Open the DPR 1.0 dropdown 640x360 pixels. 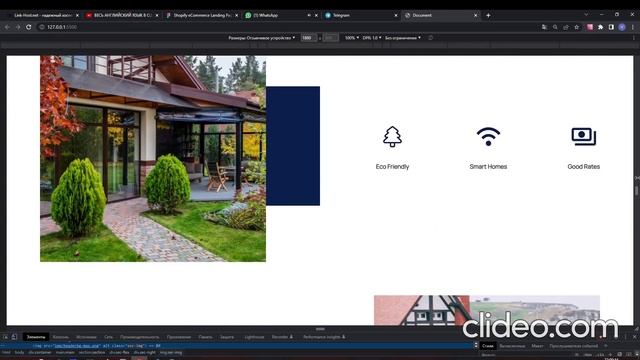coord(372,38)
